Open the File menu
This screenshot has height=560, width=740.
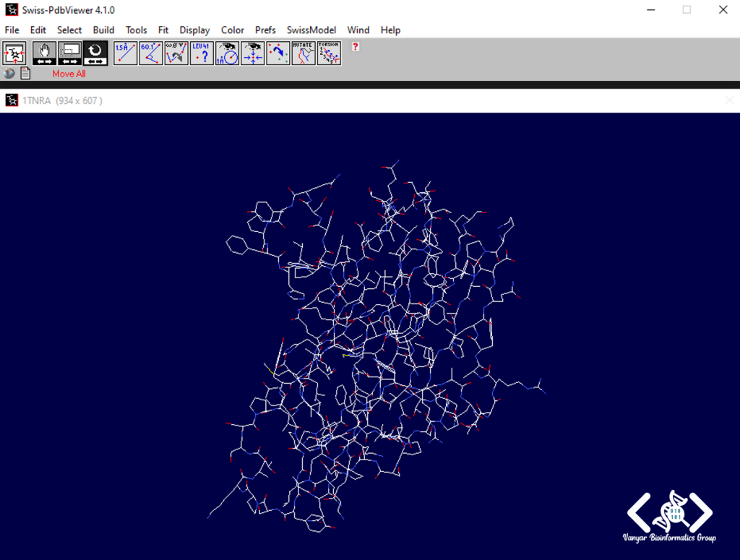pyautogui.click(x=12, y=30)
